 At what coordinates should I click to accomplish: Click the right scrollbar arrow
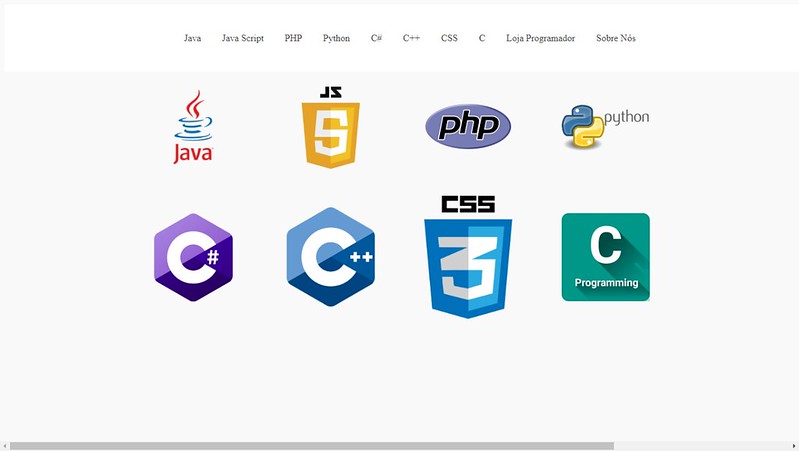tap(793, 445)
